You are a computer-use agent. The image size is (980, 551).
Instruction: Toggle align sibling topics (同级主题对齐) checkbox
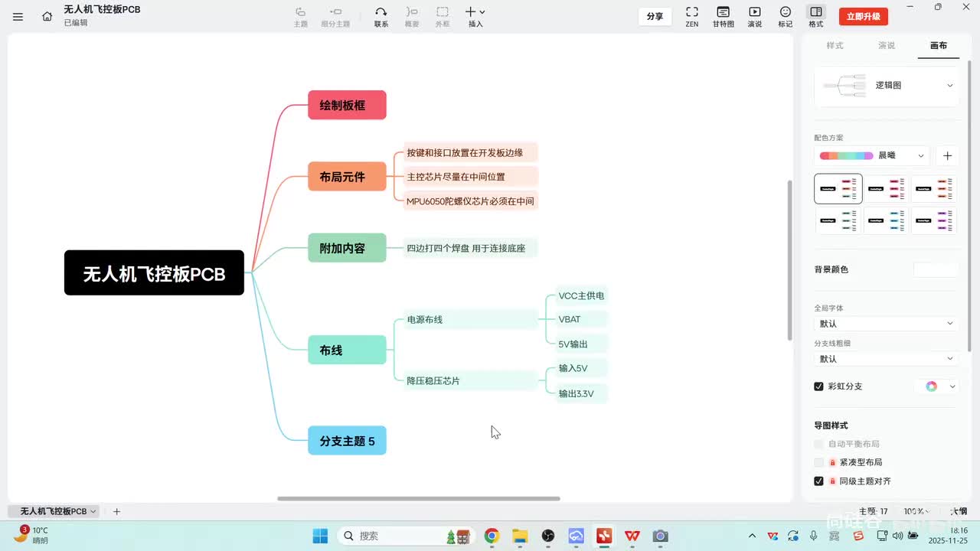818,481
